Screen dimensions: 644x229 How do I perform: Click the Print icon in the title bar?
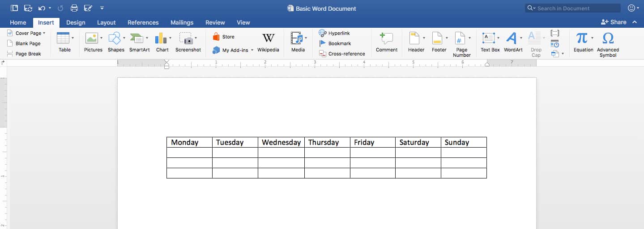pos(74,8)
